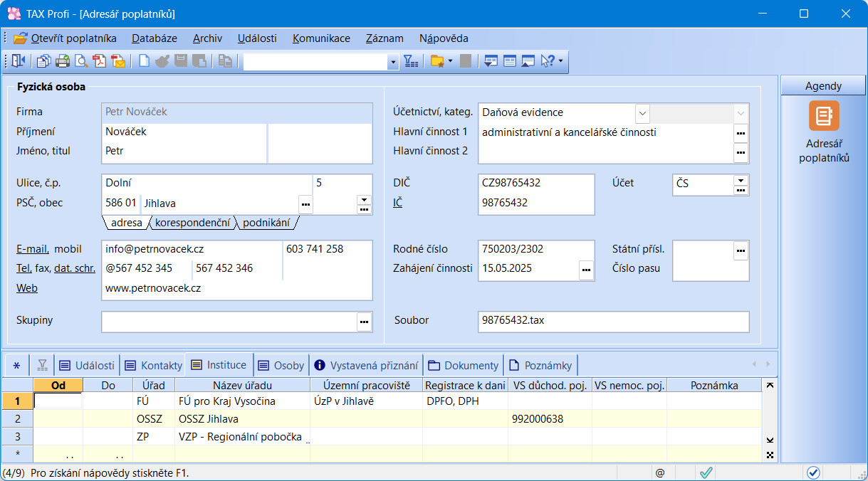Open the Účet ČS dropdown arrow
Viewport: 868px width, 481px height.
pyautogui.click(x=741, y=180)
